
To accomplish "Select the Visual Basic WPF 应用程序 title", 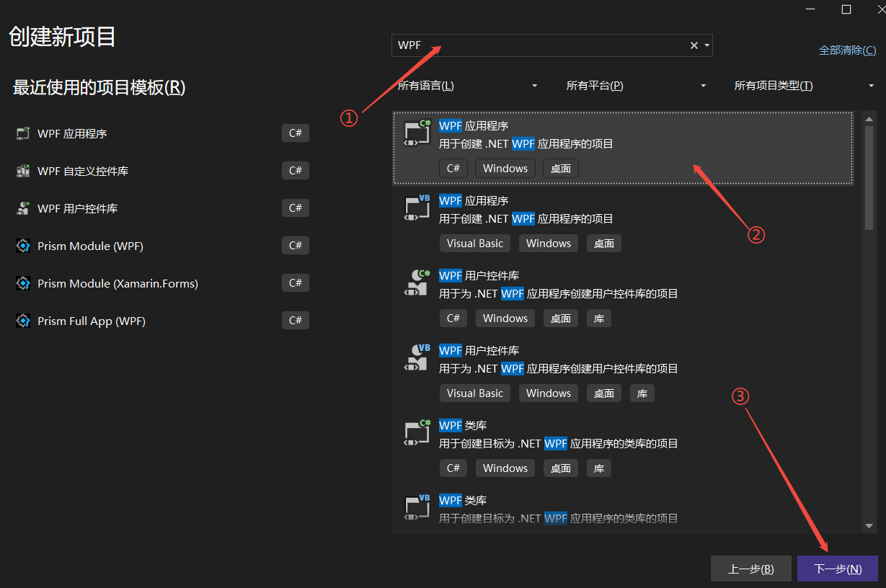I will point(474,200).
